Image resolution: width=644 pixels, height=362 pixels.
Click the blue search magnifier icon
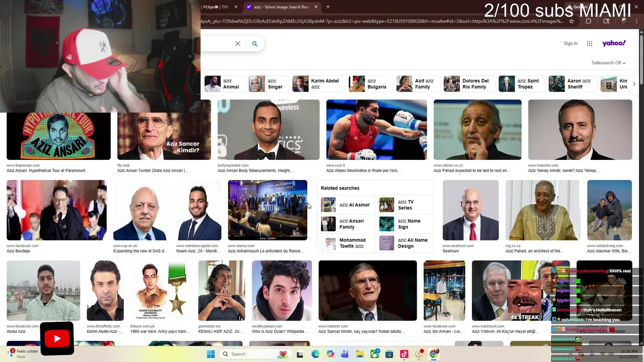tap(255, 44)
